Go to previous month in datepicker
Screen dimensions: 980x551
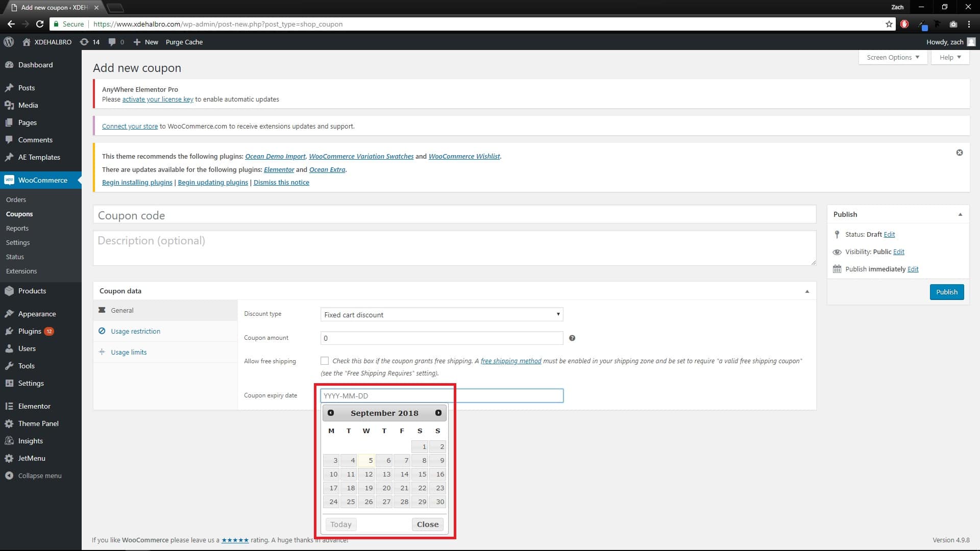pyautogui.click(x=331, y=413)
